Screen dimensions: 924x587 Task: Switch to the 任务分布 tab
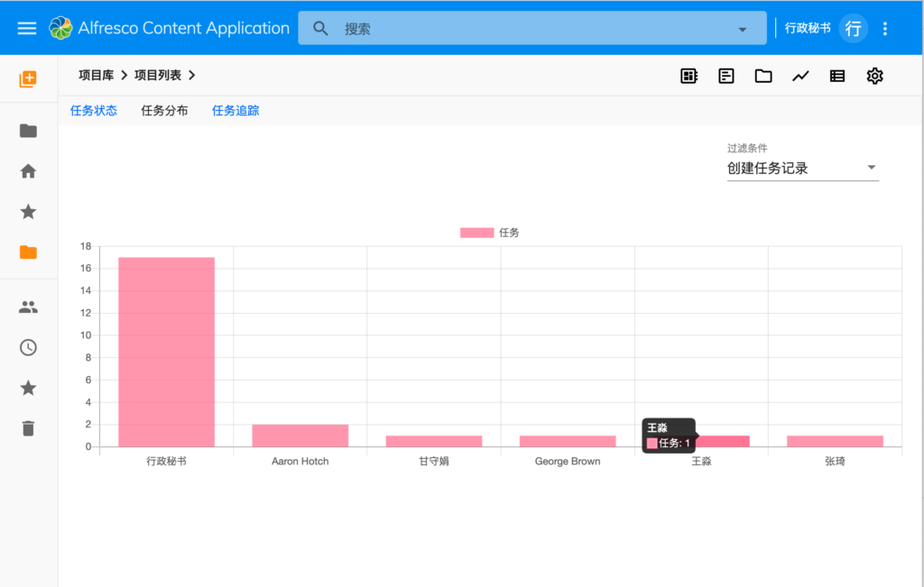tap(164, 111)
